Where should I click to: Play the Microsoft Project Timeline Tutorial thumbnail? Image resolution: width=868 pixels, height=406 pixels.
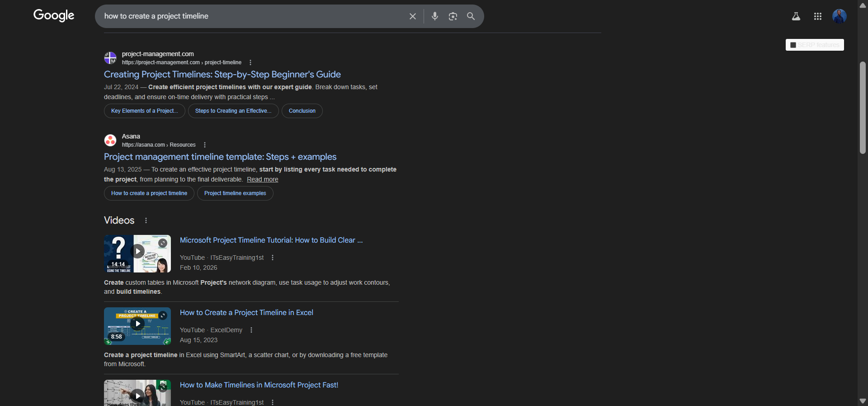(x=137, y=253)
